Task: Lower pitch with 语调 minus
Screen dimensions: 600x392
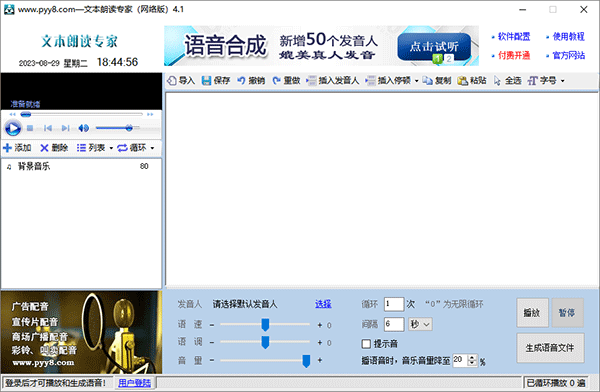Action: [x=212, y=342]
